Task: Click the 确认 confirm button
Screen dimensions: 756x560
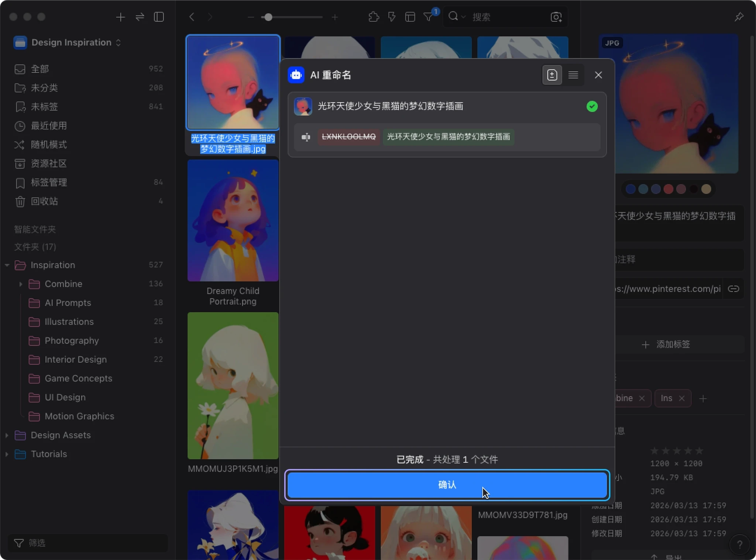Action: [447, 485]
